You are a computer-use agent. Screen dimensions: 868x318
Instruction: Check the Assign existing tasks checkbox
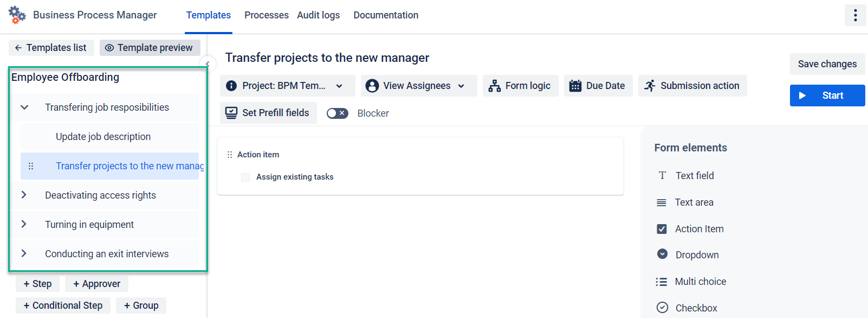[245, 177]
